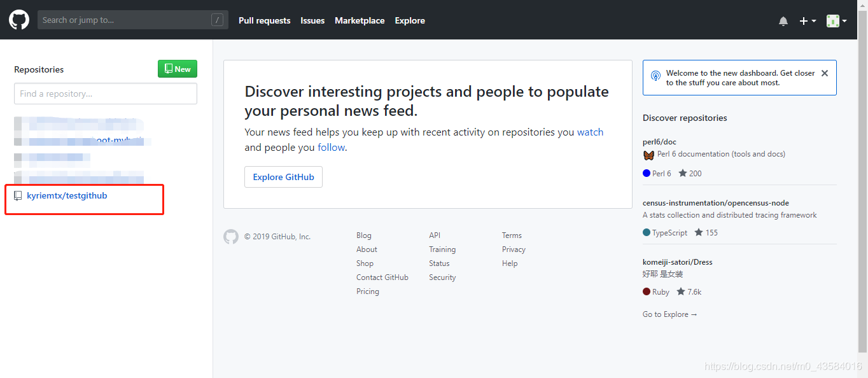The image size is (868, 378).
Task: Click the Ruby language color dot
Action: pos(647,291)
